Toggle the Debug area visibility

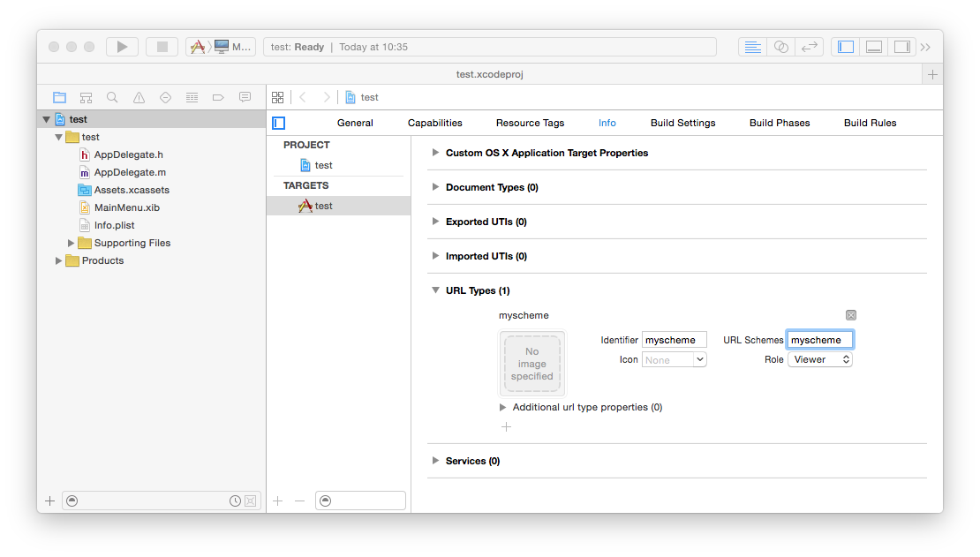[874, 47]
